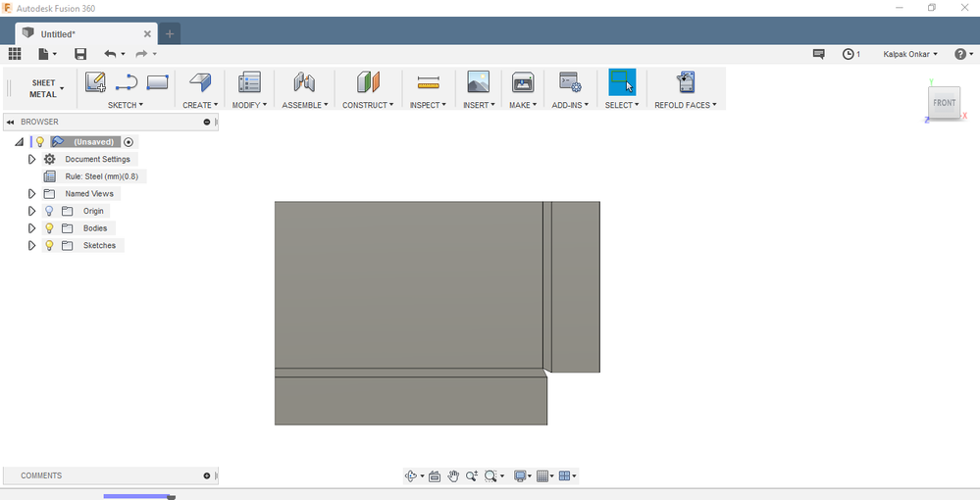This screenshot has height=500, width=980.
Task: Click the Add-Ins scripts icon
Action: coord(570,82)
